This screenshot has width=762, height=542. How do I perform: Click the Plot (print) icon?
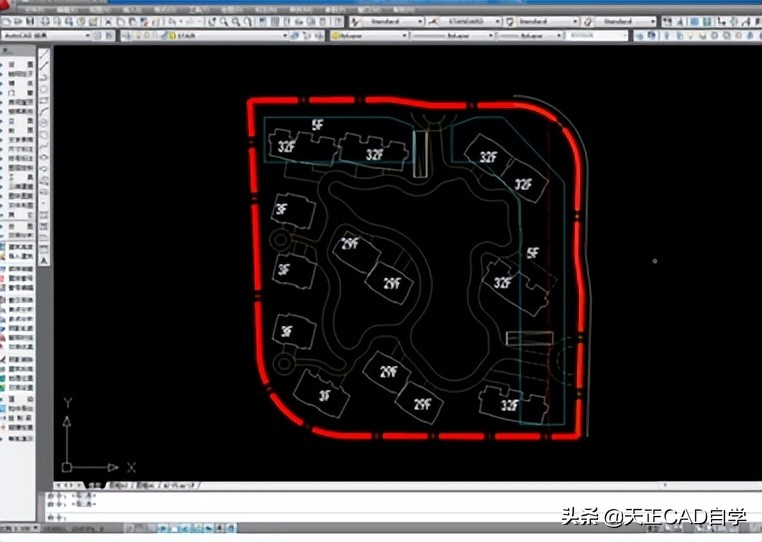tap(46, 21)
